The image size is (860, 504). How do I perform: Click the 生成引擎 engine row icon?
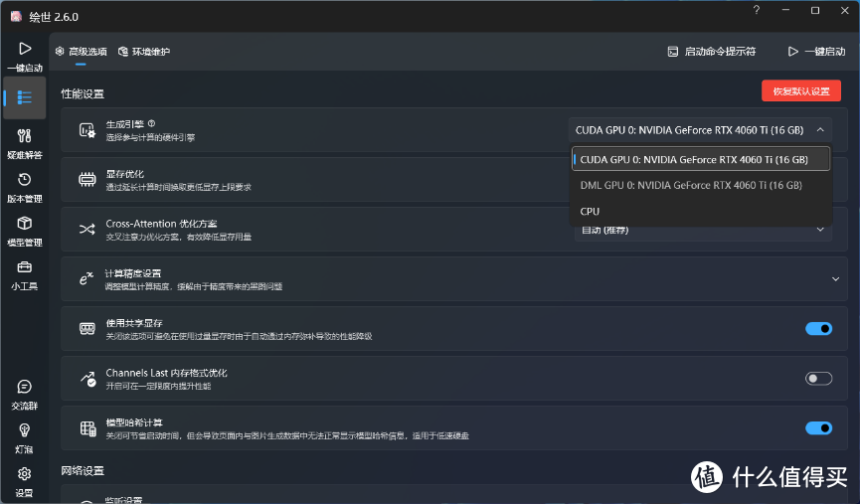[x=87, y=130]
